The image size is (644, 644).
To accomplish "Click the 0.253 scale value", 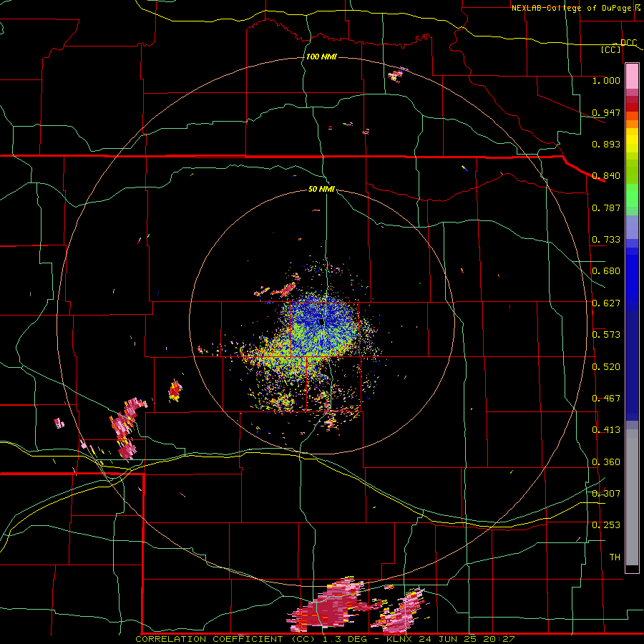I will click(606, 525).
